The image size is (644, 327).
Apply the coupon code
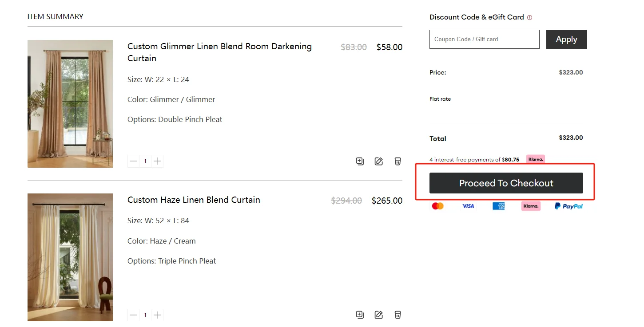coord(567,39)
